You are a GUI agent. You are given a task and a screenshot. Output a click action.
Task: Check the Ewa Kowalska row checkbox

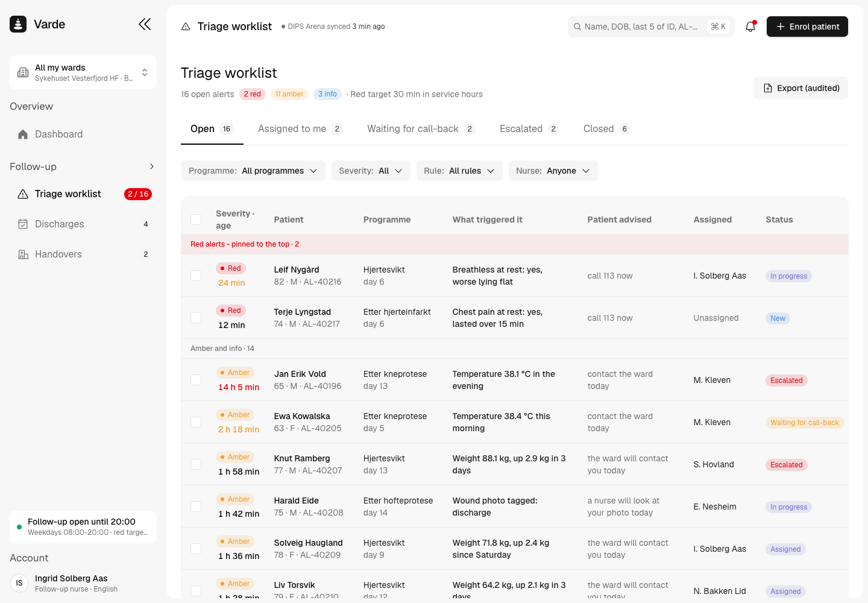tap(196, 422)
